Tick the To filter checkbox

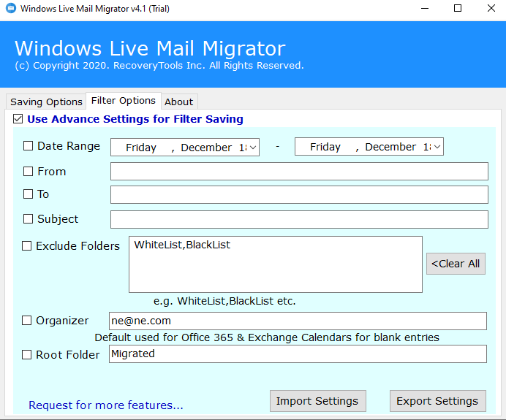(x=28, y=194)
